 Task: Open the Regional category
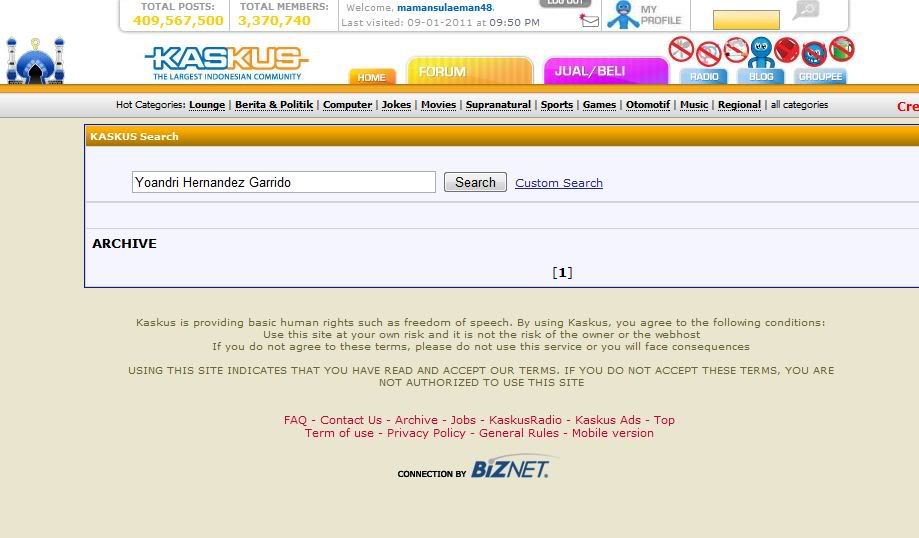[x=739, y=104]
